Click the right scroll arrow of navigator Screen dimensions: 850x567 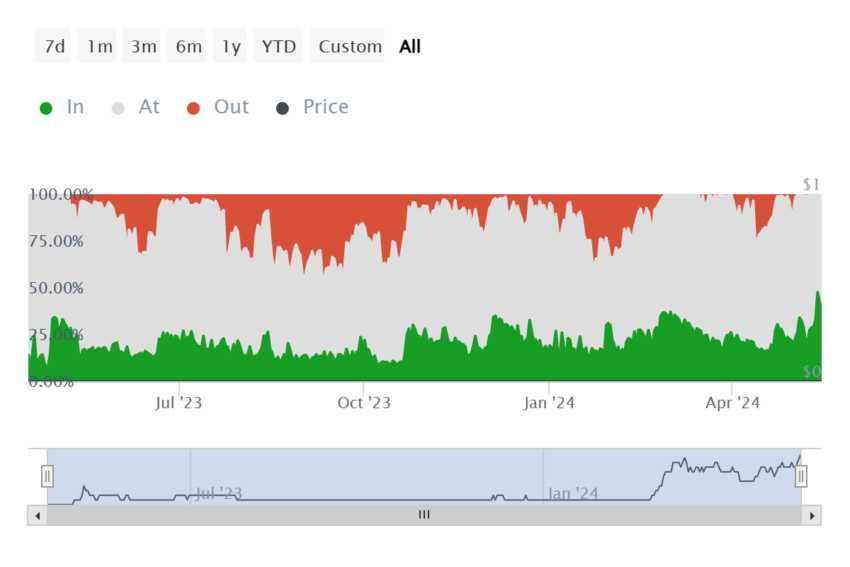point(812,516)
